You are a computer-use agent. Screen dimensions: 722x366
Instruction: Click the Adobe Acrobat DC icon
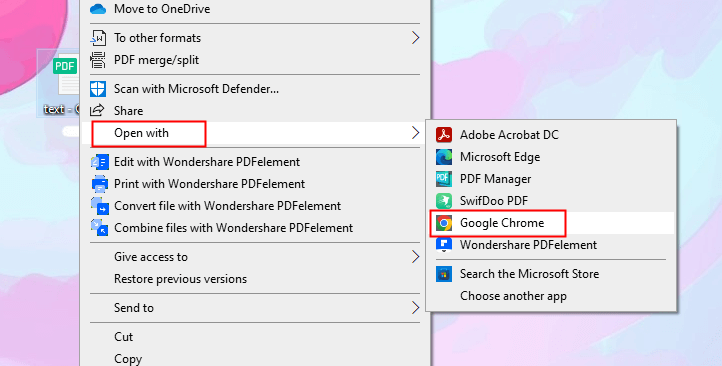tap(444, 135)
